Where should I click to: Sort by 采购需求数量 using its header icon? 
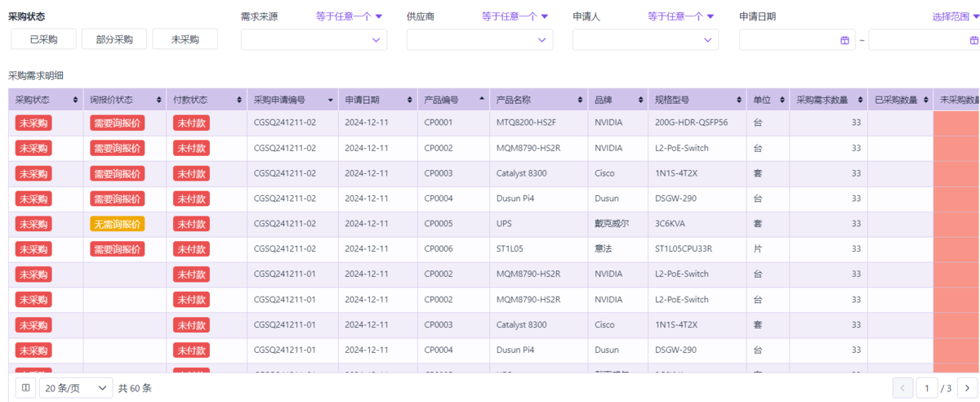pyautogui.click(x=860, y=100)
